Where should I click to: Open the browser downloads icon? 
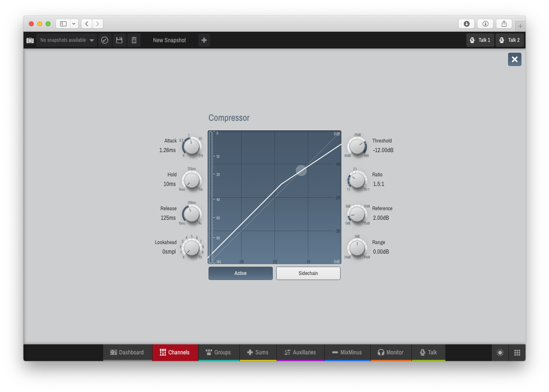pos(467,24)
